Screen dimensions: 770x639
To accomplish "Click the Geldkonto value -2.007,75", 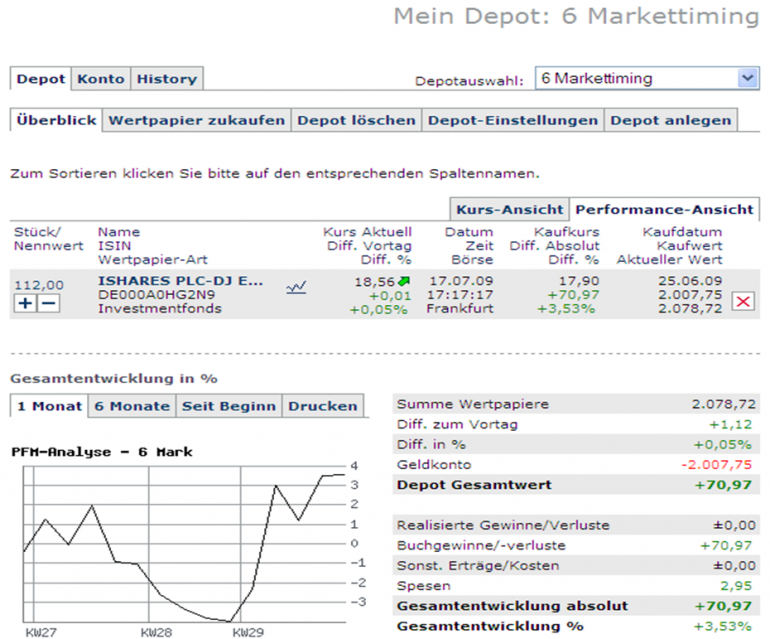I will tap(716, 465).
